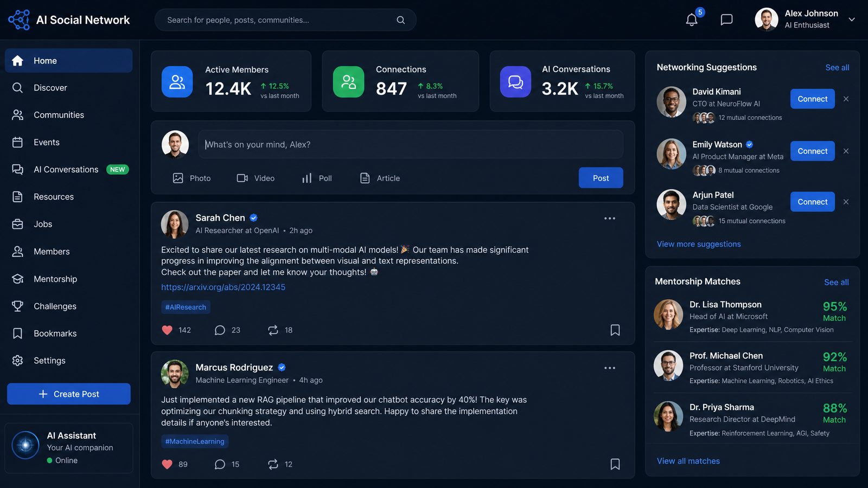Click the #MachineLearning hashtag

(195, 441)
